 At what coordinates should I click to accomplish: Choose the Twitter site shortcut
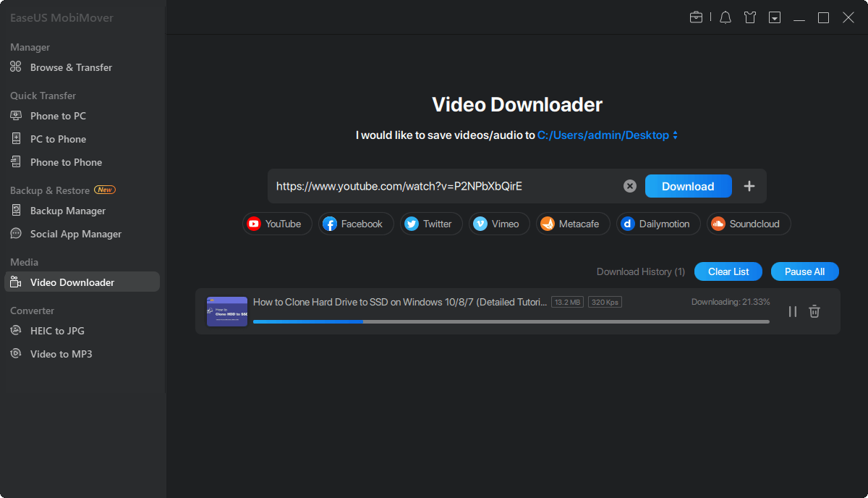[431, 224]
